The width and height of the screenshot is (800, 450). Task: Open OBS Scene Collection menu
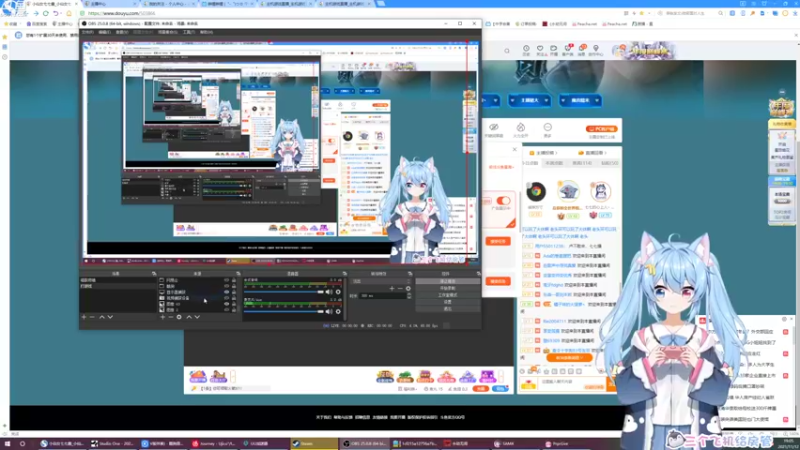tap(167, 32)
